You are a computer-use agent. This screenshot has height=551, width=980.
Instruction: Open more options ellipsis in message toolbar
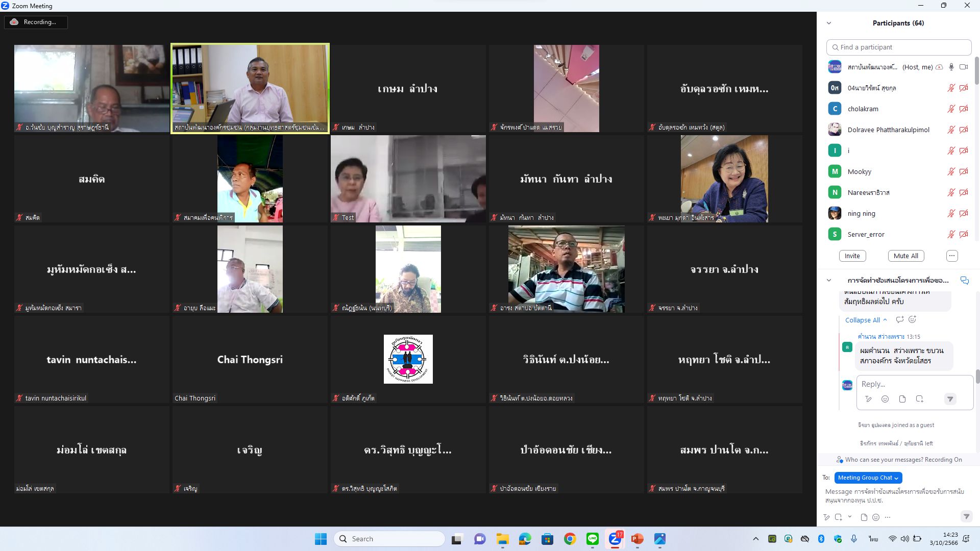pos(888,517)
